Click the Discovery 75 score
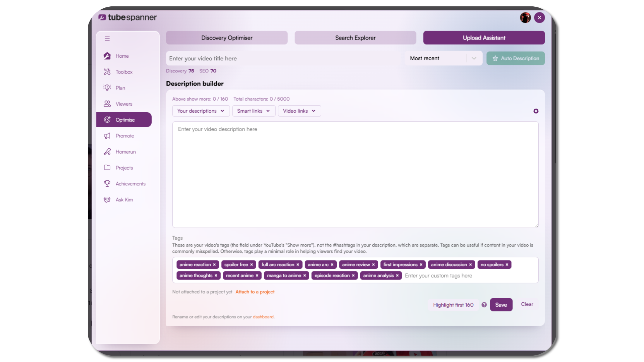 click(x=180, y=71)
